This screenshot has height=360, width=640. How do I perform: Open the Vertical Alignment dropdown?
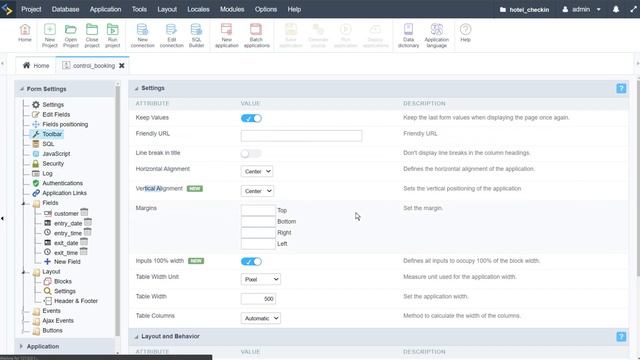point(257,191)
